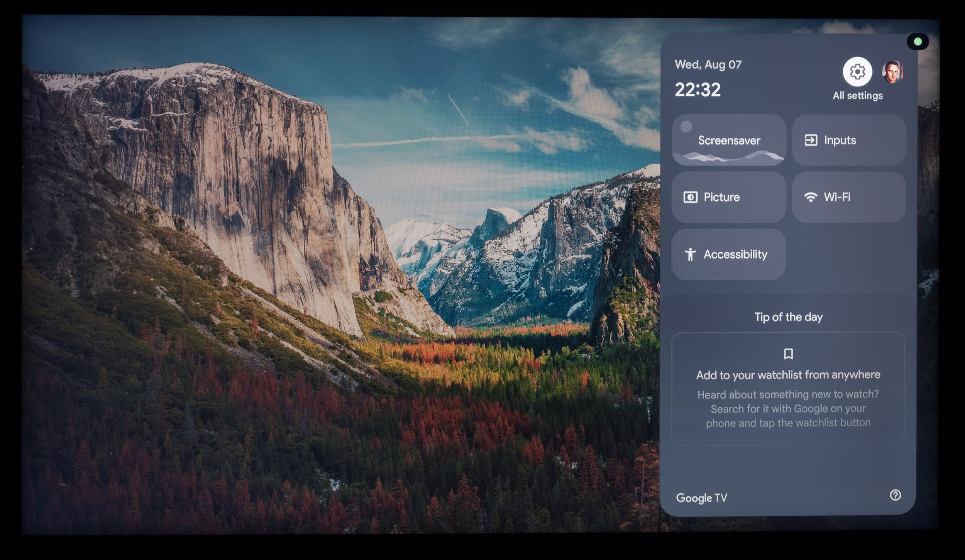Viewport: 965px width, 560px height.
Task: Click the Google TV logo
Action: click(x=701, y=498)
